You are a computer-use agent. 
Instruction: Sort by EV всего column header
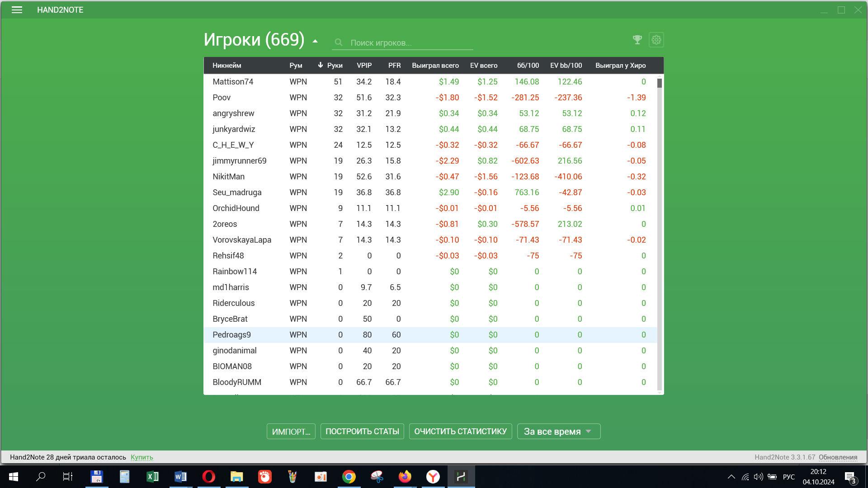pos(484,66)
